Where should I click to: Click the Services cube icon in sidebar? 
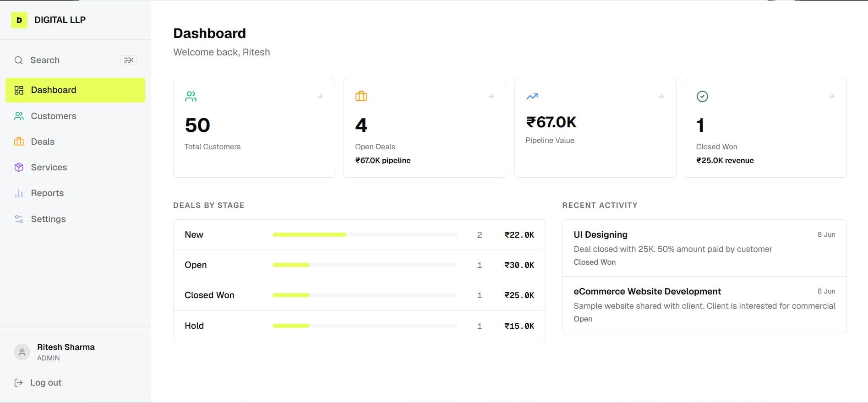coord(19,168)
